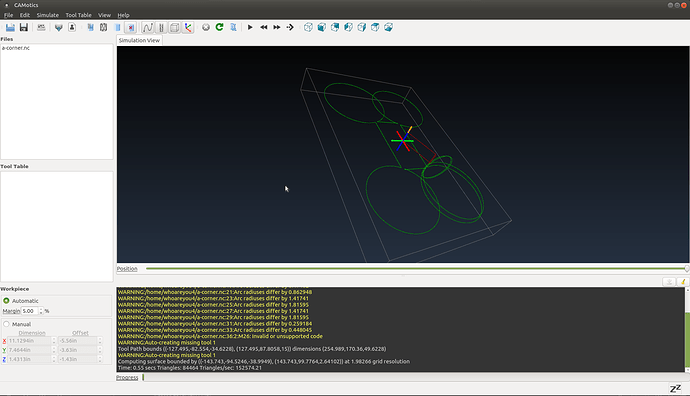Toggle the colored axes display
Viewport: 690px width, 396px height.
(x=188, y=27)
